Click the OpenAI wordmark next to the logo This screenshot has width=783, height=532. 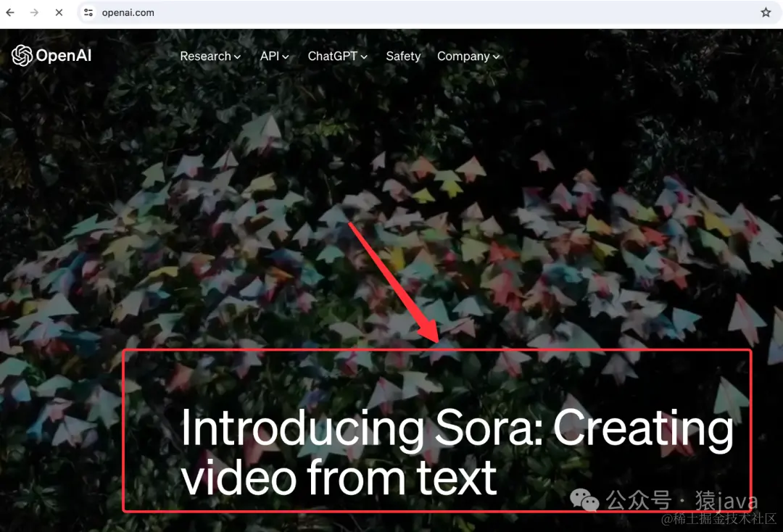64,55
